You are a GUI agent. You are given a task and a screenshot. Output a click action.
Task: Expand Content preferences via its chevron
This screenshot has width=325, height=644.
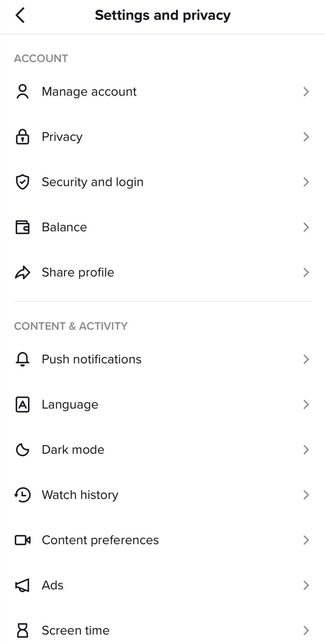tap(306, 540)
